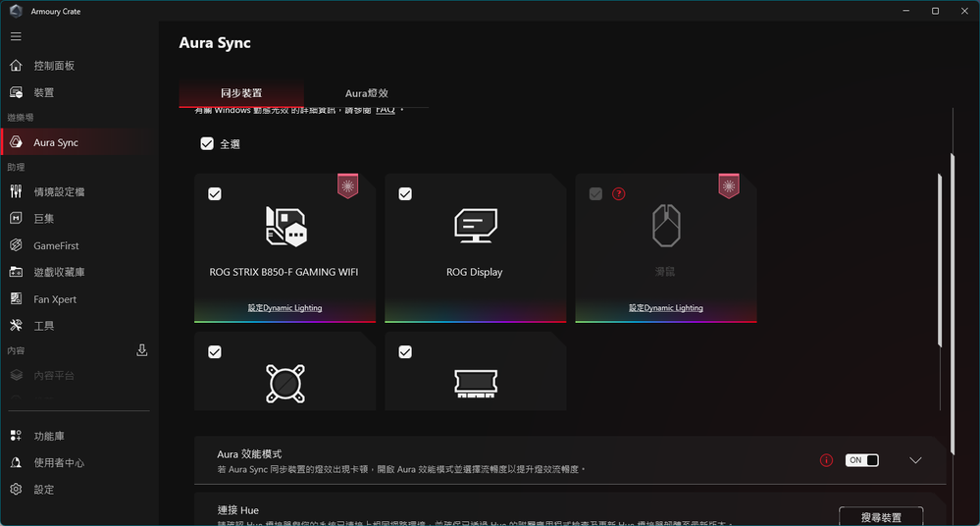
Task: Click the 連接 Hue heading
Action: click(238, 509)
